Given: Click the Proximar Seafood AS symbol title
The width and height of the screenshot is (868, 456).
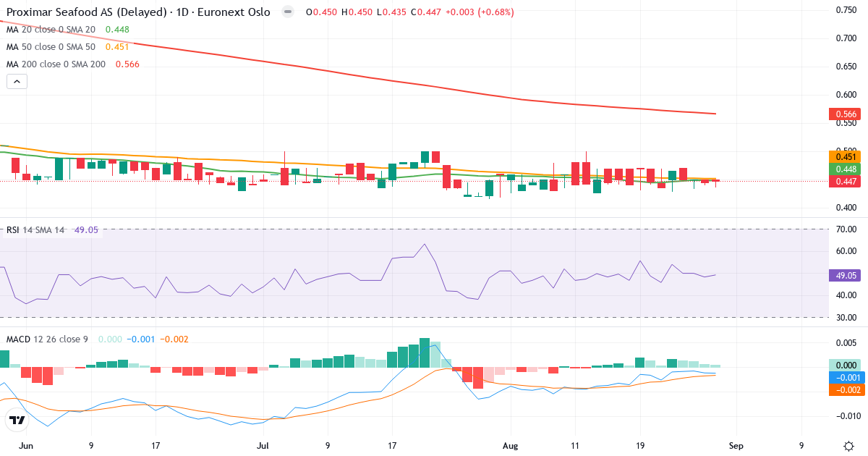Looking at the screenshot, I should click(138, 12).
